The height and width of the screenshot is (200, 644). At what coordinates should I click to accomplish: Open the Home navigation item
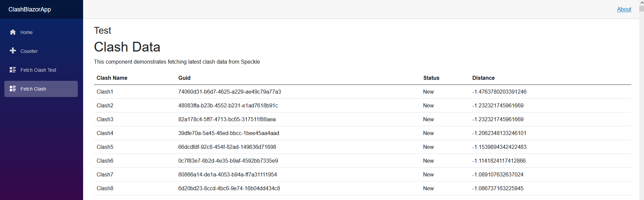point(27,32)
